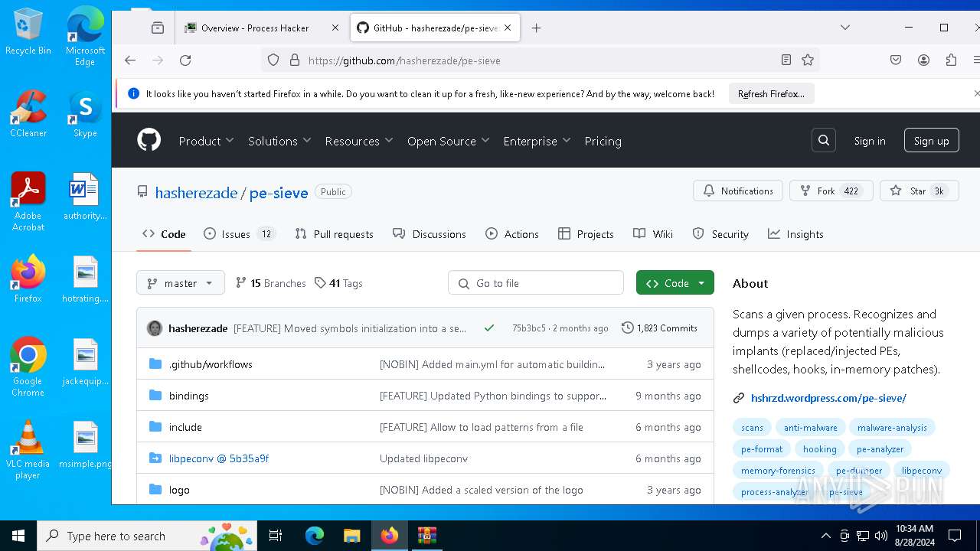Image resolution: width=980 pixels, height=551 pixels.
Task: Switch to the Actions tab
Action: (512, 234)
